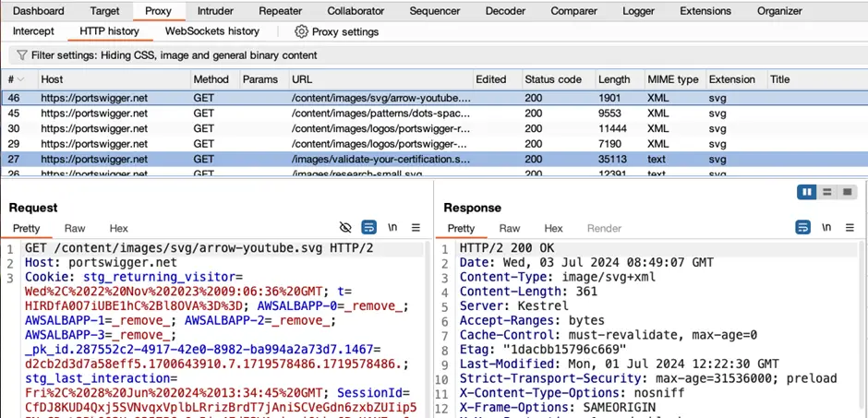Switch to WebSockets history tab
868x418 pixels.
pos(211,31)
